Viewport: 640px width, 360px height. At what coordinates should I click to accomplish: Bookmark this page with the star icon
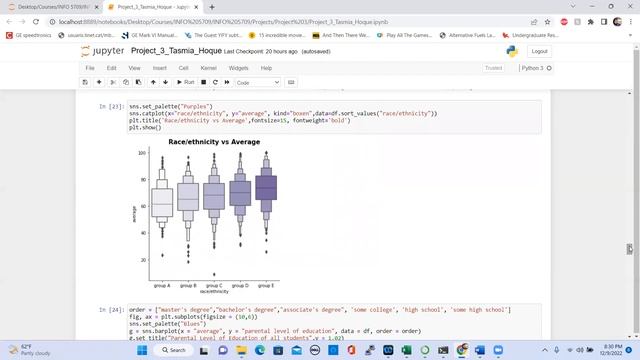547,22
